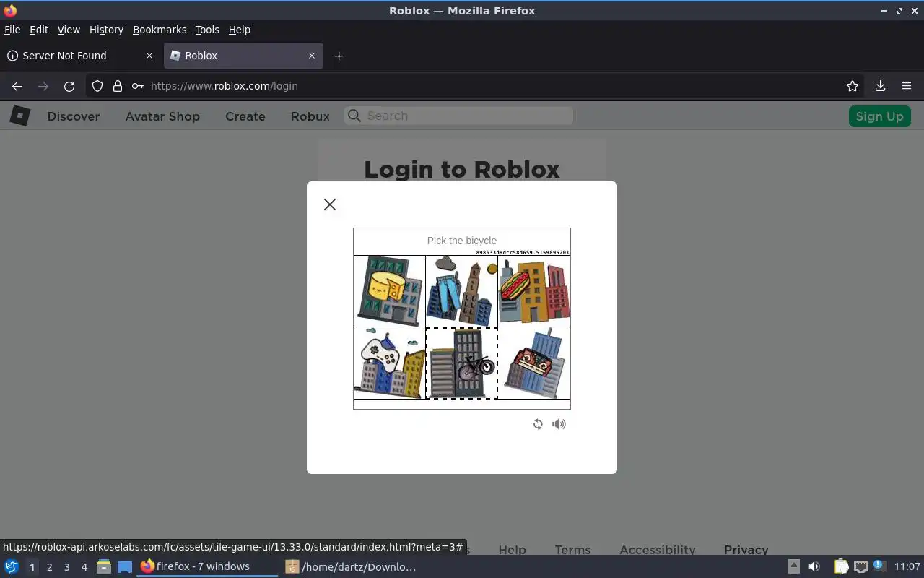
Task: Open the volume control in the tray
Action: (x=814, y=566)
